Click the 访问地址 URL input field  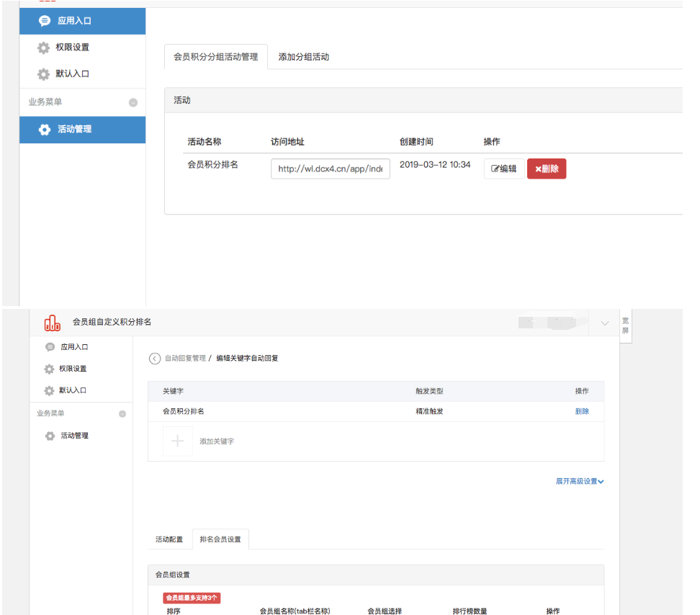pyautogui.click(x=331, y=169)
